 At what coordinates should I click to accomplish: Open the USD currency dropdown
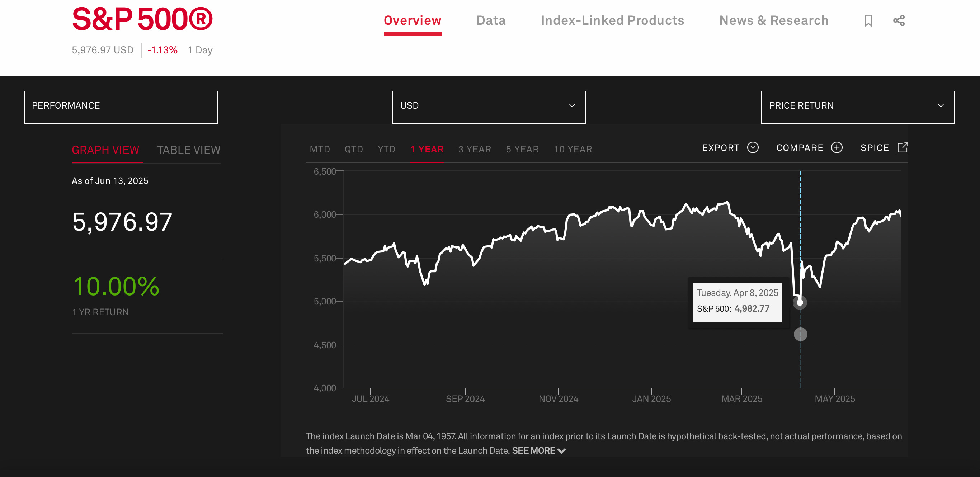(x=489, y=107)
